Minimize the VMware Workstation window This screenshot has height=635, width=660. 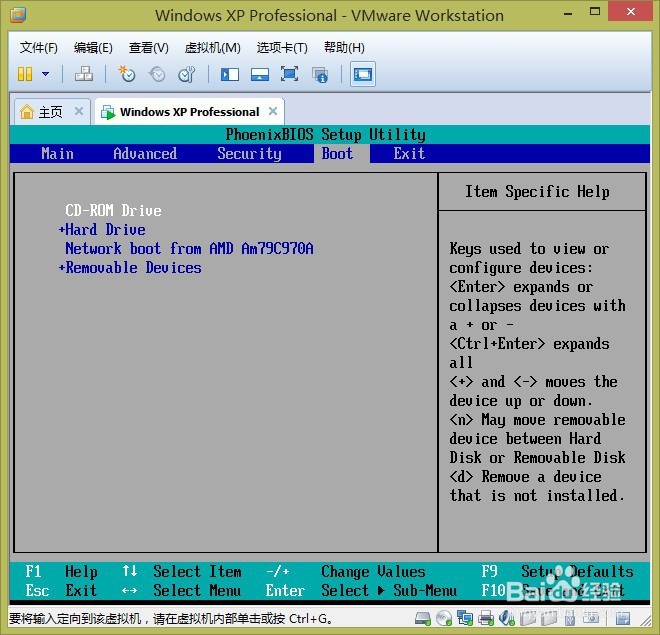click(x=568, y=14)
